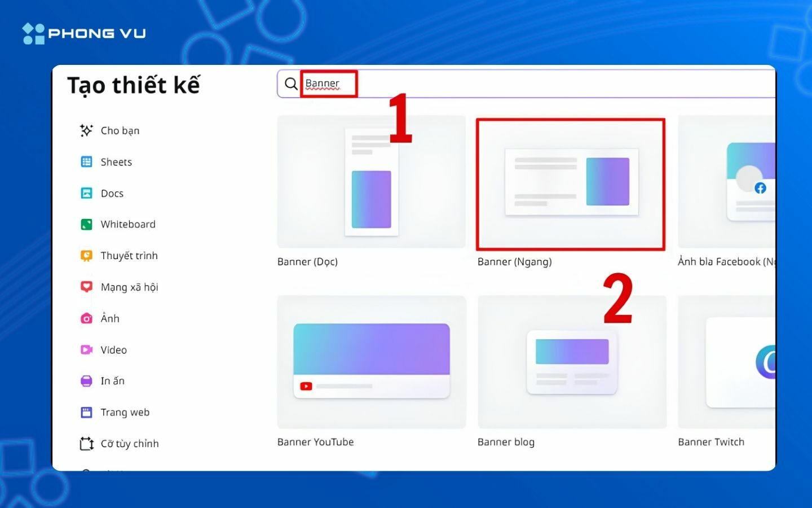This screenshot has height=508, width=812.
Task: Select the In ấn printer icon
Action: pos(86,381)
